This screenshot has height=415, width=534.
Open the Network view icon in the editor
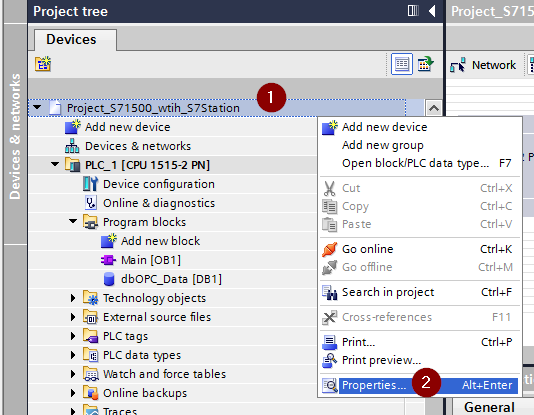(458, 65)
